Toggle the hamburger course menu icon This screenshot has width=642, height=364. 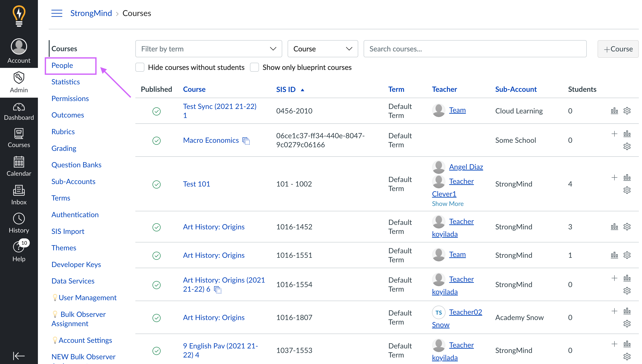point(57,13)
